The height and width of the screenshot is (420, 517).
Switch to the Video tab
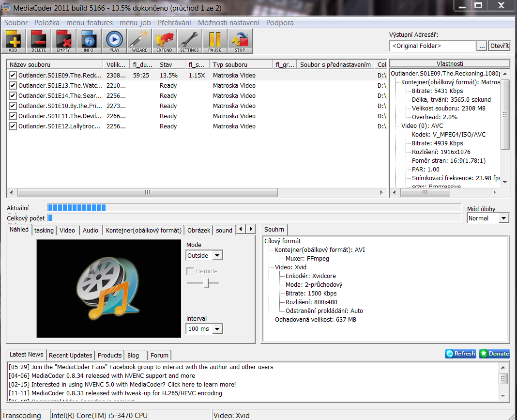click(67, 230)
